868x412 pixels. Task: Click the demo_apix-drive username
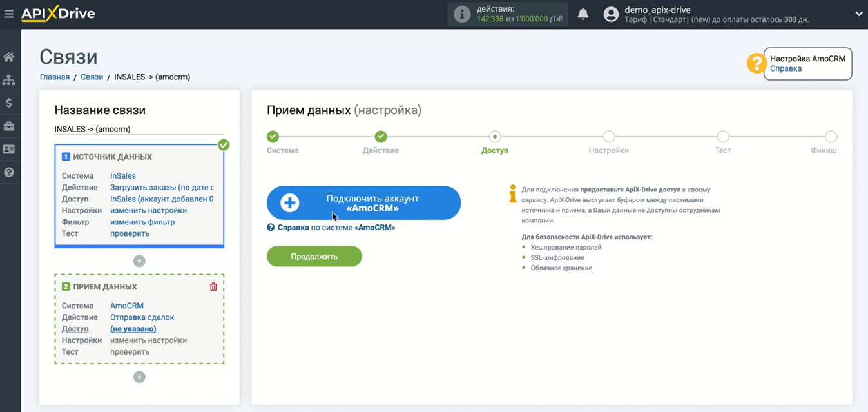(657, 10)
